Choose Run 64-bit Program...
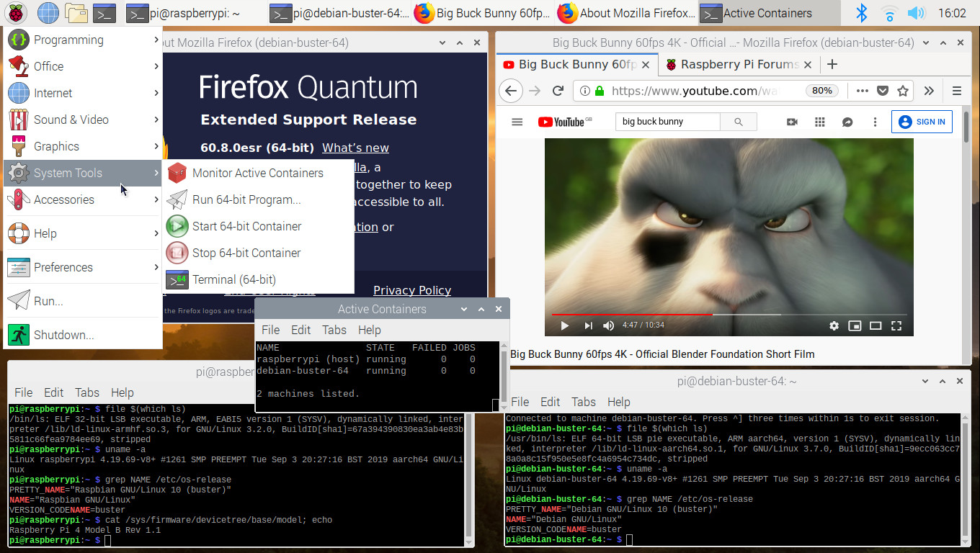This screenshot has height=553, width=980. tap(258, 199)
